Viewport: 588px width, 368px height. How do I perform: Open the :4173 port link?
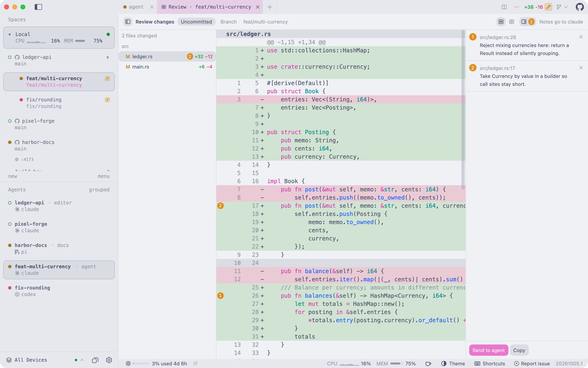[24, 159]
